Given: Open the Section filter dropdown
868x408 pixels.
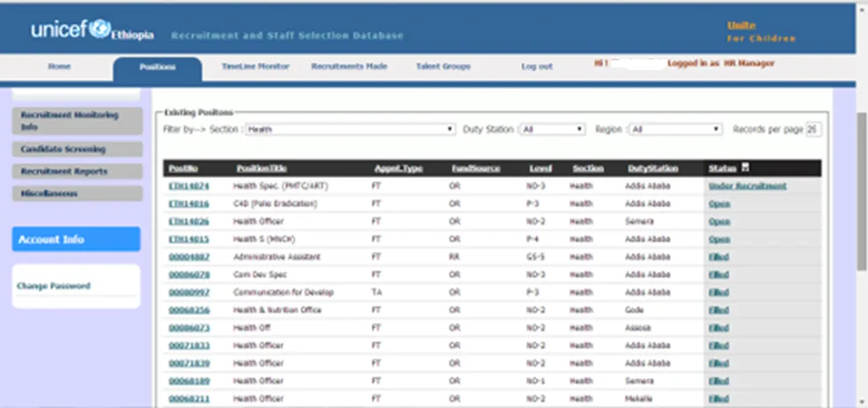Looking at the screenshot, I should pos(351,129).
